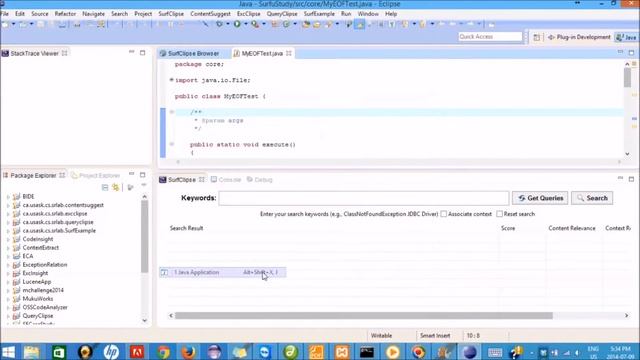Click the Get Queries button
Viewport: 640px width, 360px height.
(x=540, y=198)
